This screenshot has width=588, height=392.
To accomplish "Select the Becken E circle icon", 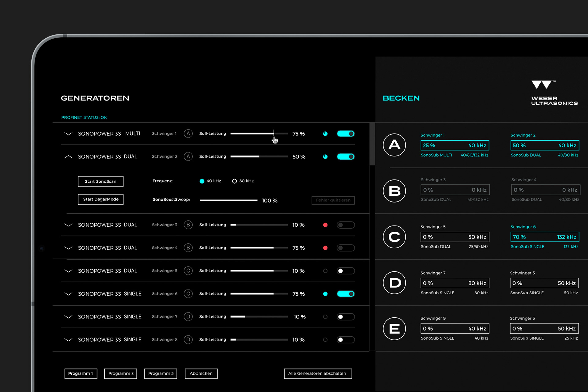I will tap(394, 328).
